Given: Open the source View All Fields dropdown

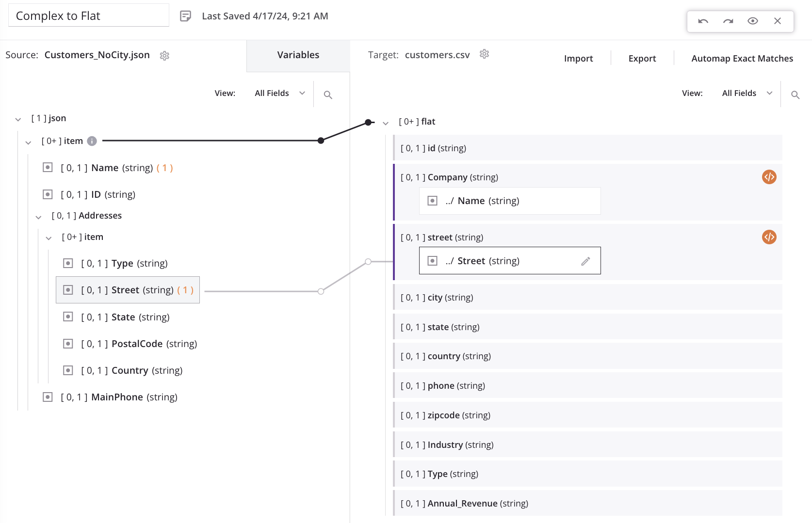Looking at the screenshot, I should pos(280,94).
